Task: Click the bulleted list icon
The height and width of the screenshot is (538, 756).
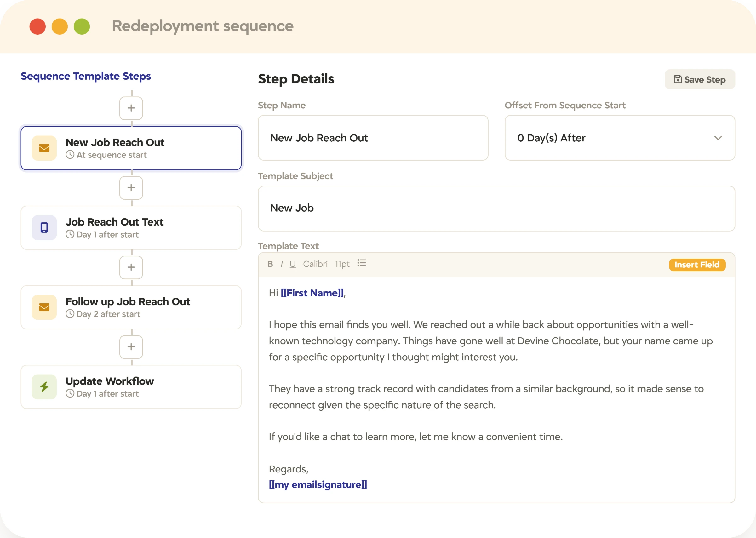Action: point(361,263)
